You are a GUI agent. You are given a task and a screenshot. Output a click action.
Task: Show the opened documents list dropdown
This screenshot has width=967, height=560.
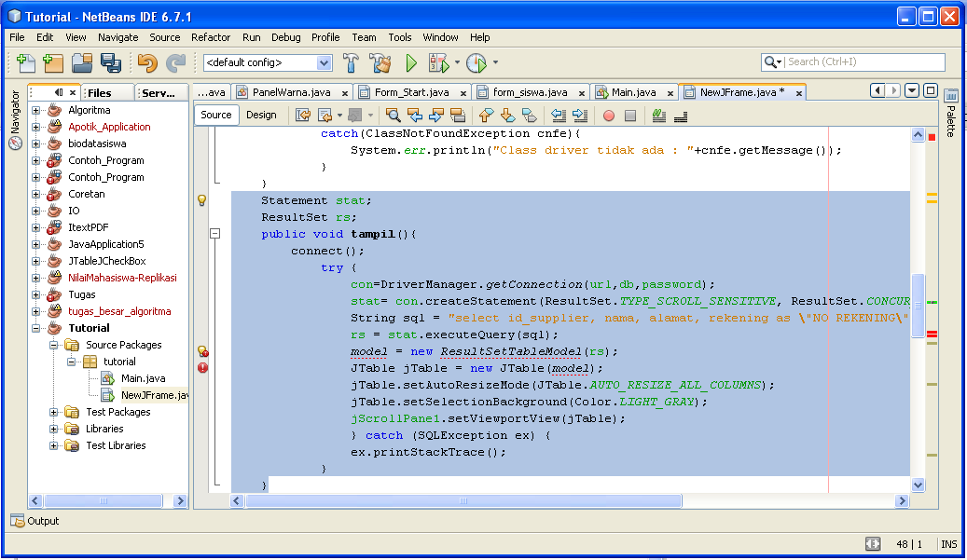pyautogui.click(x=911, y=91)
